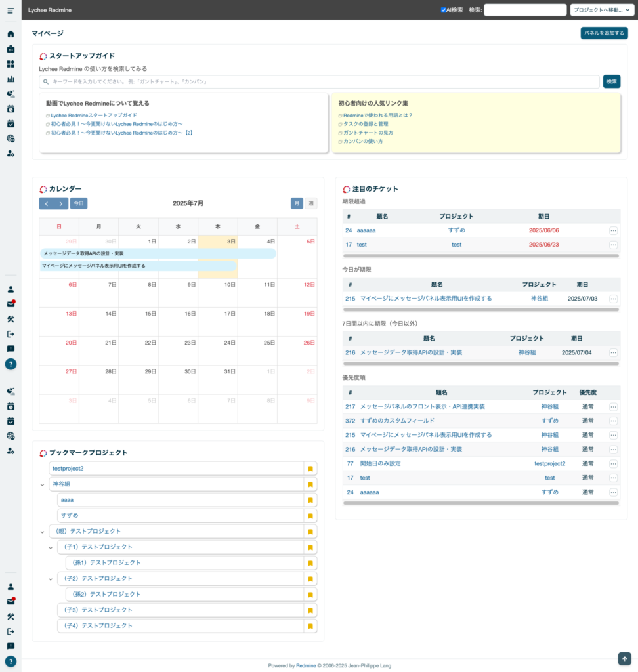The width and height of the screenshot is (638, 672).
Task: Open Lychee Redmineスタートアップガイド link
Action: click(x=94, y=115)
